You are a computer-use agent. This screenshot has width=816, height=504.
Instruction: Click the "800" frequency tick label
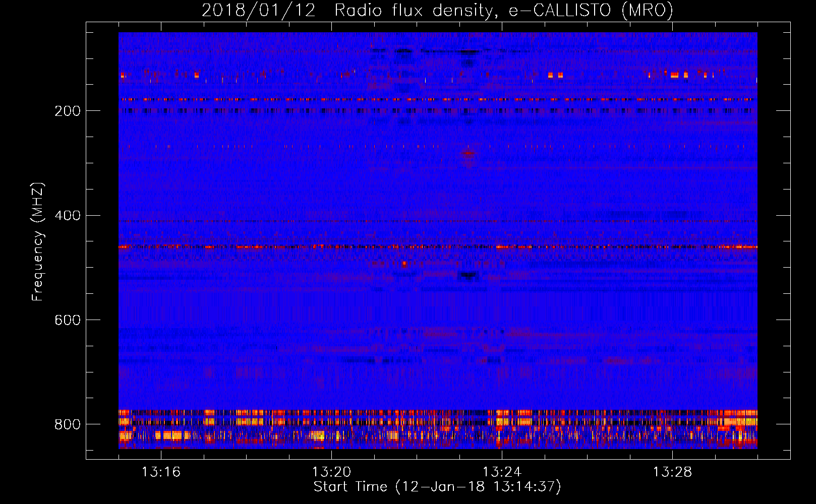(x=68, y=425)
